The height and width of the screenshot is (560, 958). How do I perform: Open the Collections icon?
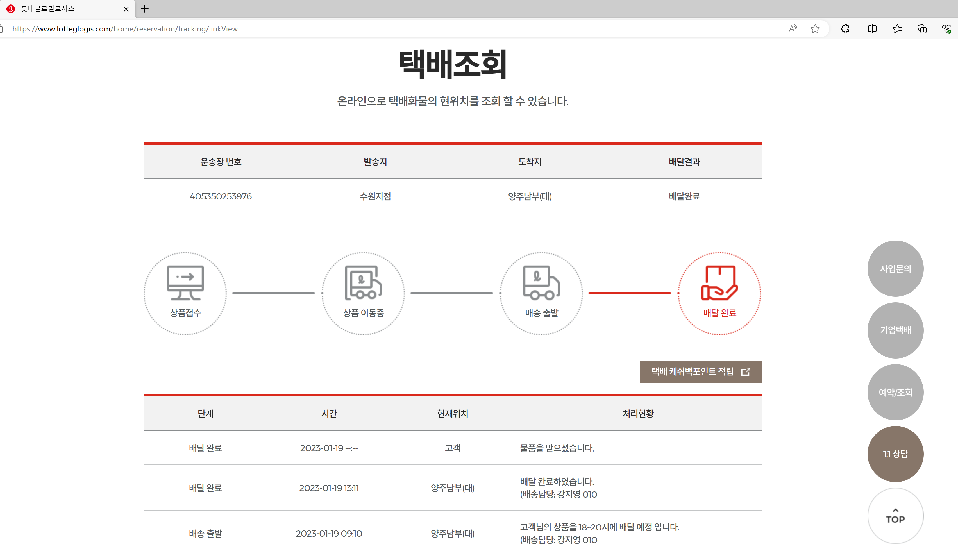922,29
